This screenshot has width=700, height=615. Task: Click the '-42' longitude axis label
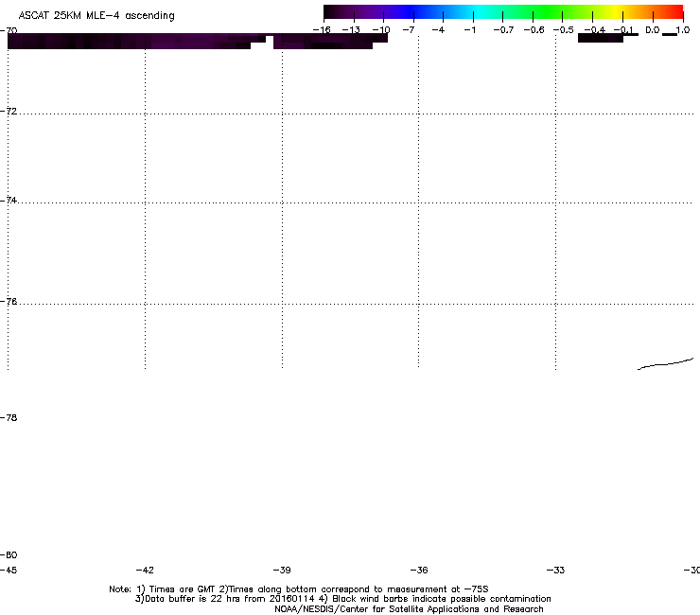point(145,570)
